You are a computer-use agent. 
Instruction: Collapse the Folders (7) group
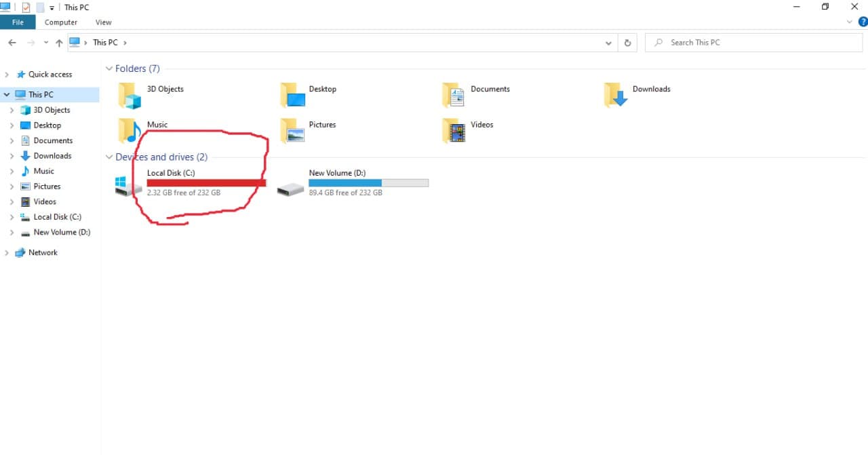[109, 68]
